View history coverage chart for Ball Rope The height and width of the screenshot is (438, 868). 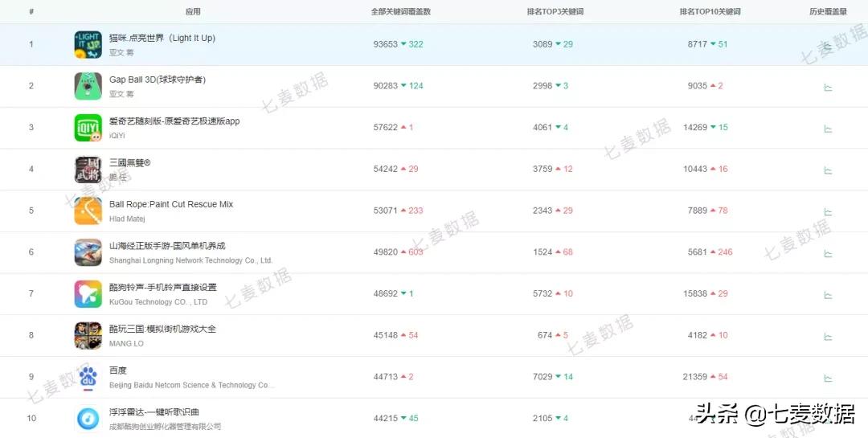click(x=828, y=212)
